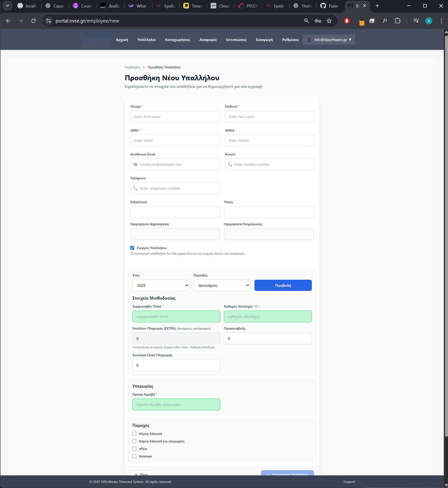Enable the Κάρτα Edenred benefit
The height and width of the screenshot is (488, 448).
[135, 434]
